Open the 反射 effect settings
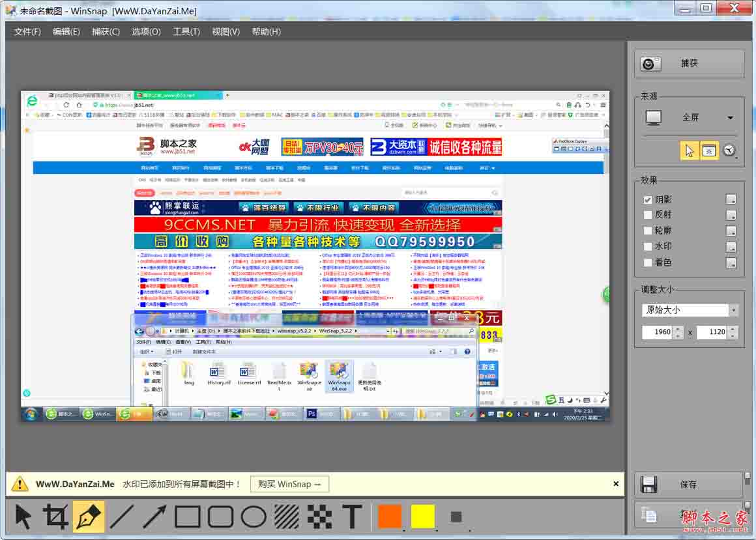756x540 pixels. coord(731,215)
